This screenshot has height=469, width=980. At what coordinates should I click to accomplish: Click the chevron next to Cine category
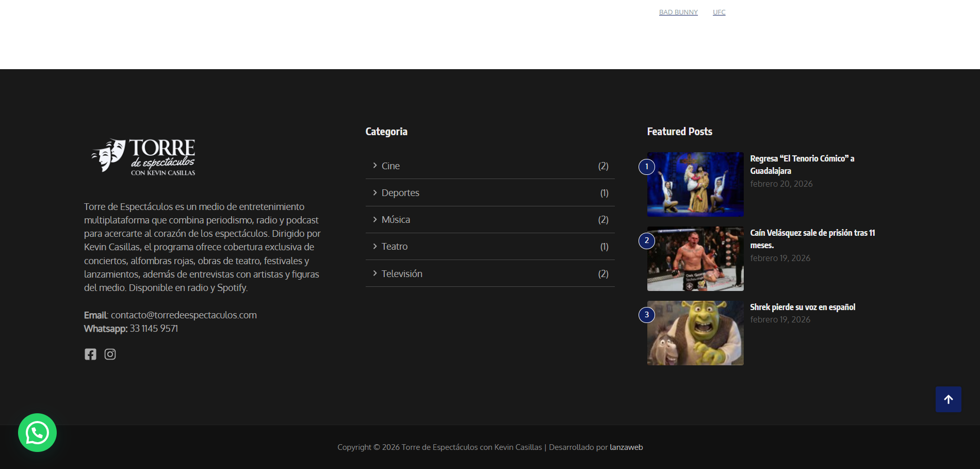pyautogui.click(x=375, y=166)
